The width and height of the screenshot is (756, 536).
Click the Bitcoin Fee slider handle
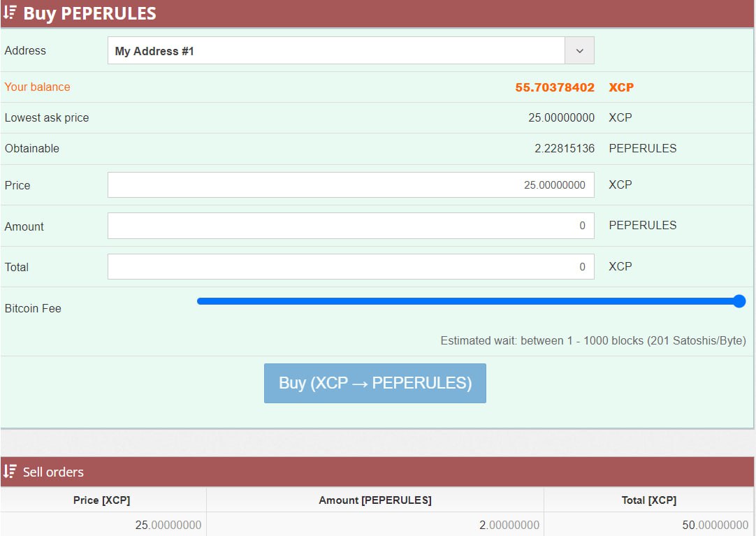coord(739,301)
